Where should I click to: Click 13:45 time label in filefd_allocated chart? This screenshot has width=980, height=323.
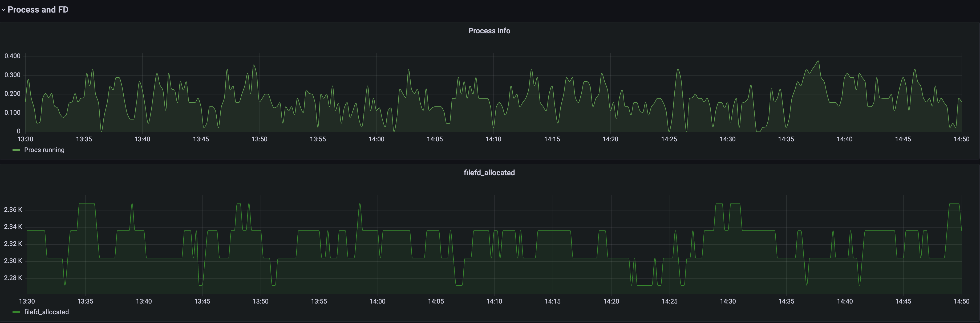pos(202,301)
